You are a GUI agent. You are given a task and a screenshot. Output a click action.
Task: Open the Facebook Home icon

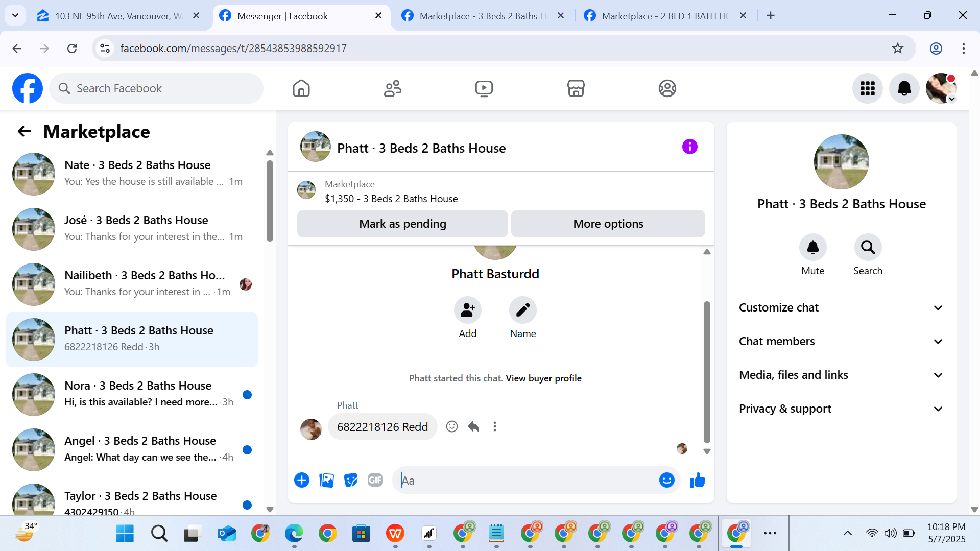[301, 88]
